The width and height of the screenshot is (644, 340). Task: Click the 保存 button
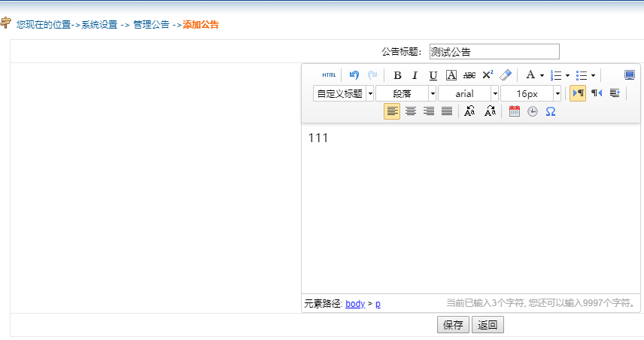coord(453,325)
